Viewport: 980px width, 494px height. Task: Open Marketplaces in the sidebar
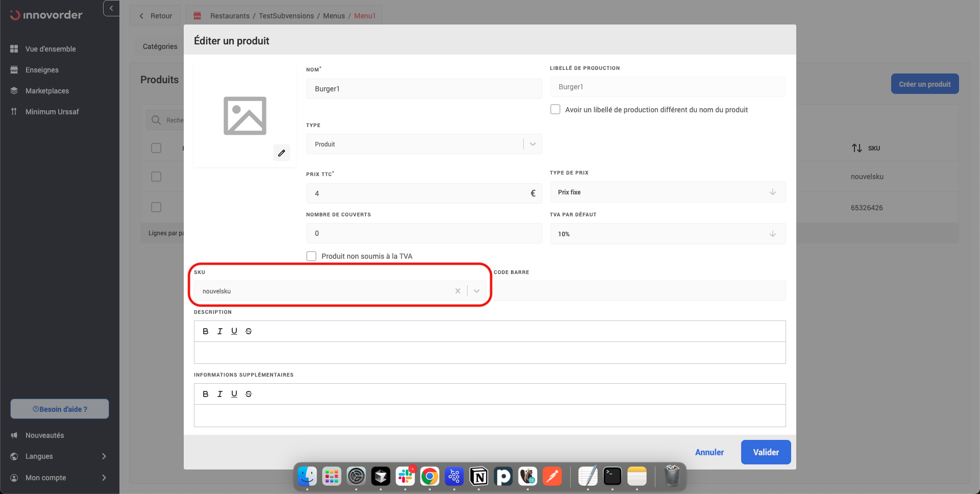coord(47,91)
